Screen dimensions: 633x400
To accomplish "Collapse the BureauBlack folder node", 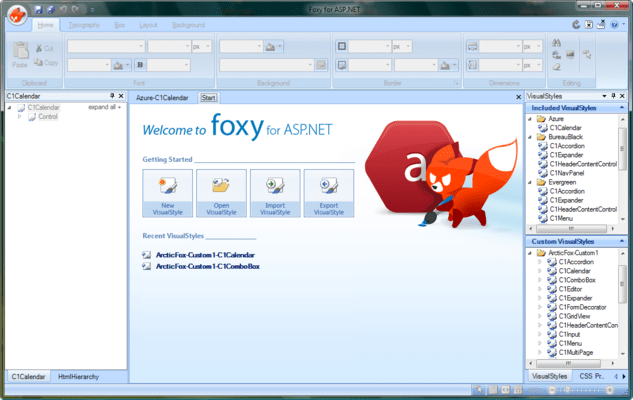I will [x=530, y=137].
